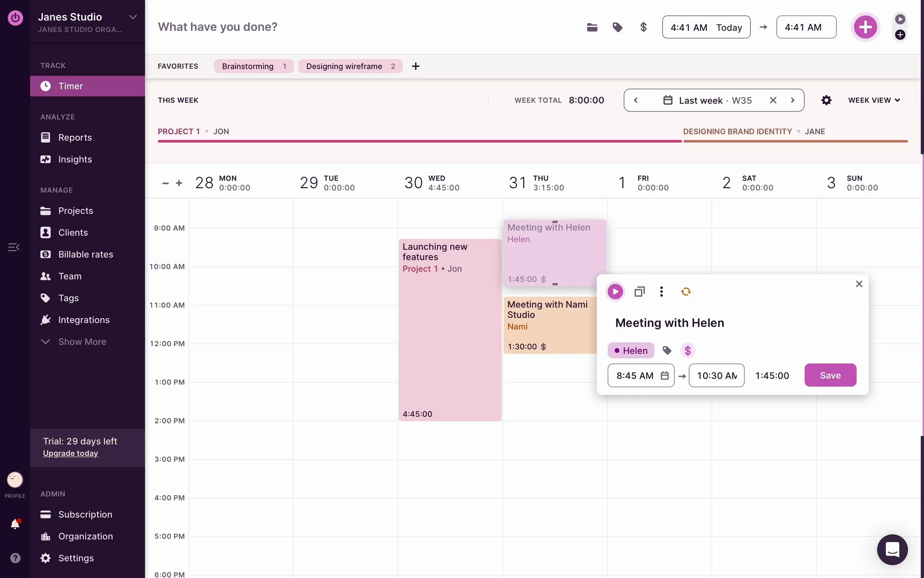Screen dimensions: 924x578
Task: Duplicate the Meeting with Helen entry
Action: click(x=639, y=291)
